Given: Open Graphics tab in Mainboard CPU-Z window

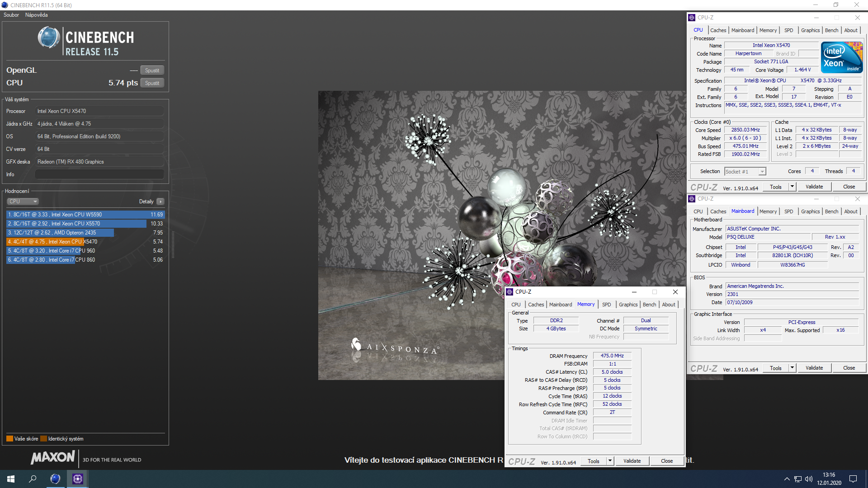Looking at the screenshot, I should (x=810, y=211).
